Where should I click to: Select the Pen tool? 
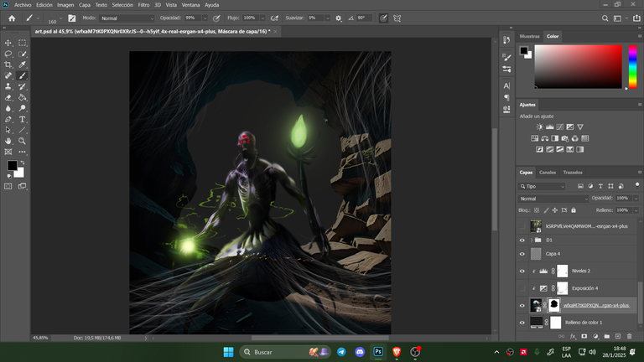click(8, 120)
